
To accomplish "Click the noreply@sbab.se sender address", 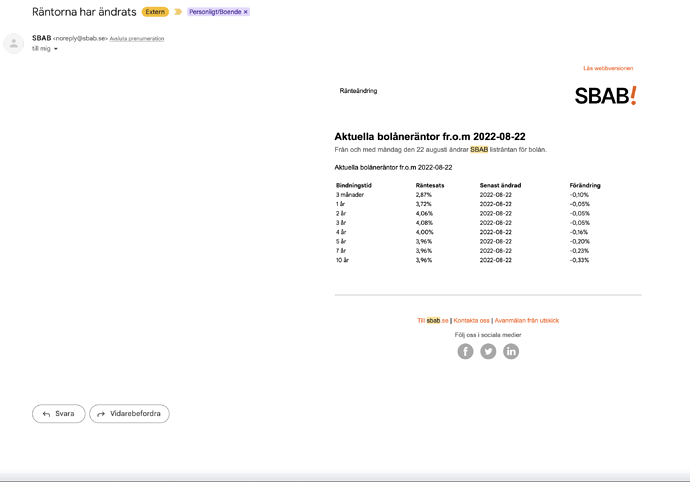I will click(81, 39).
